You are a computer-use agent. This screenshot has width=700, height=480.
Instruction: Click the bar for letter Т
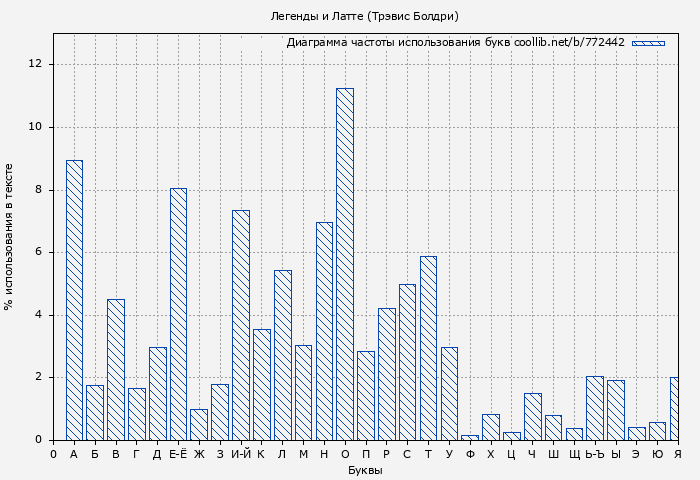(428, 348)
